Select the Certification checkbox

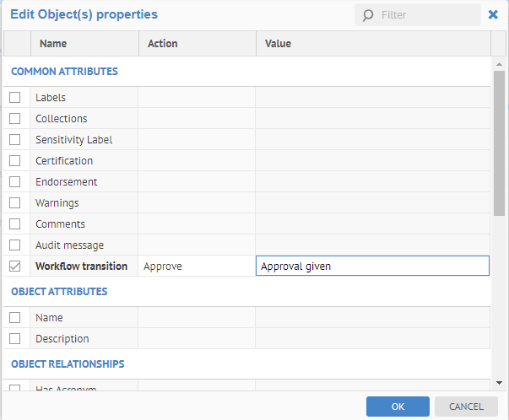point(15,161)
